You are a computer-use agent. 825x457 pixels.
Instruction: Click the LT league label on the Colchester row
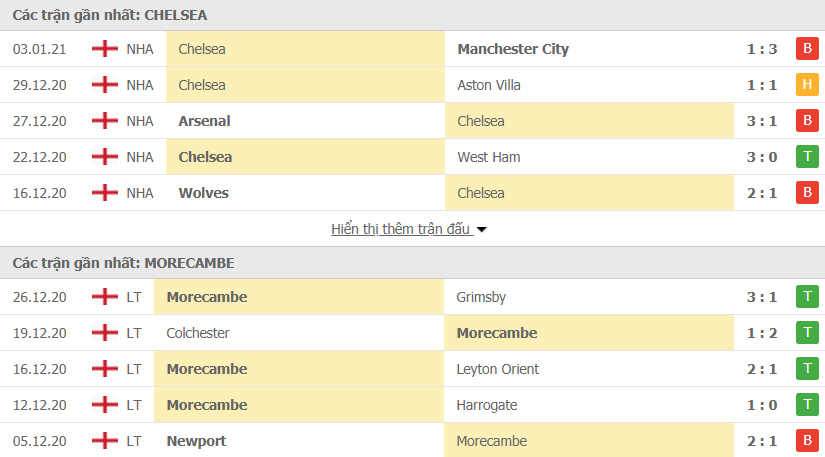point(134,333)
